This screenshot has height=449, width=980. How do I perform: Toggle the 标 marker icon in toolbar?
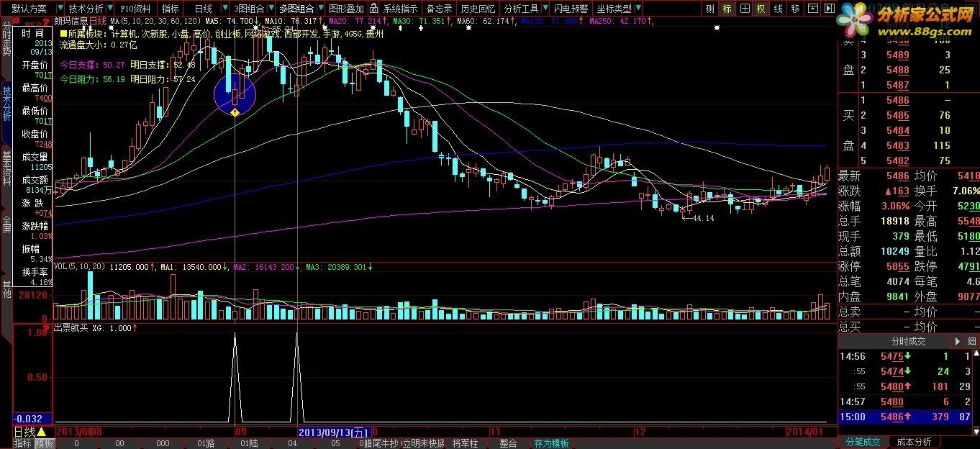pos(727,9)
